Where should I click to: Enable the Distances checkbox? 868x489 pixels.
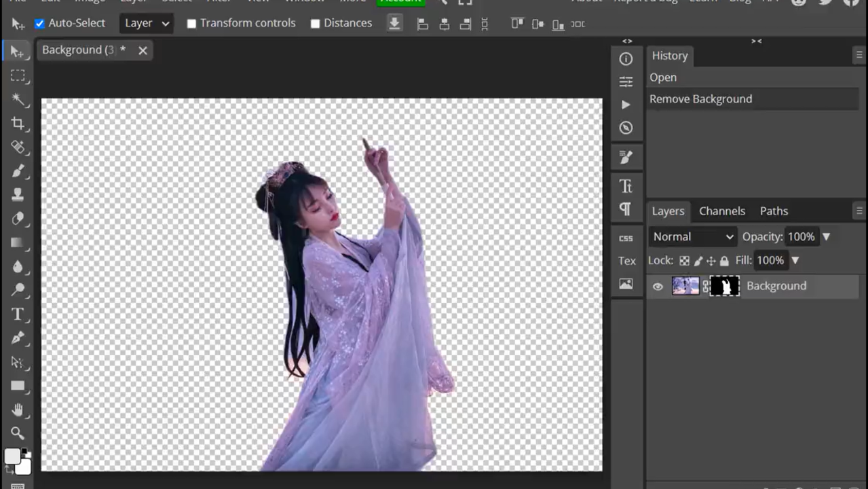315,24
